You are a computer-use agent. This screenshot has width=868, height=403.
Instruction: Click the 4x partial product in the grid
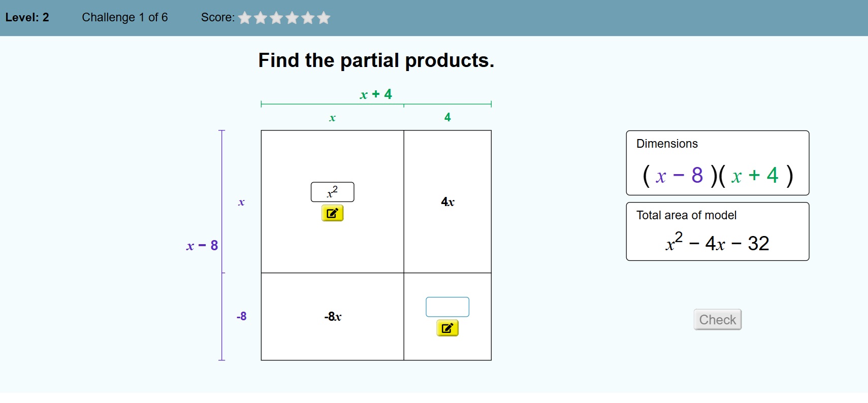[447, 202]
